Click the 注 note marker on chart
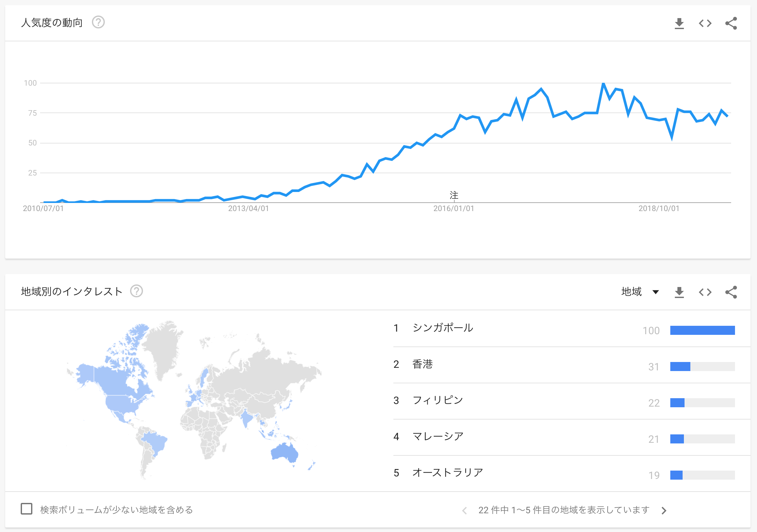 coord(454,195)
